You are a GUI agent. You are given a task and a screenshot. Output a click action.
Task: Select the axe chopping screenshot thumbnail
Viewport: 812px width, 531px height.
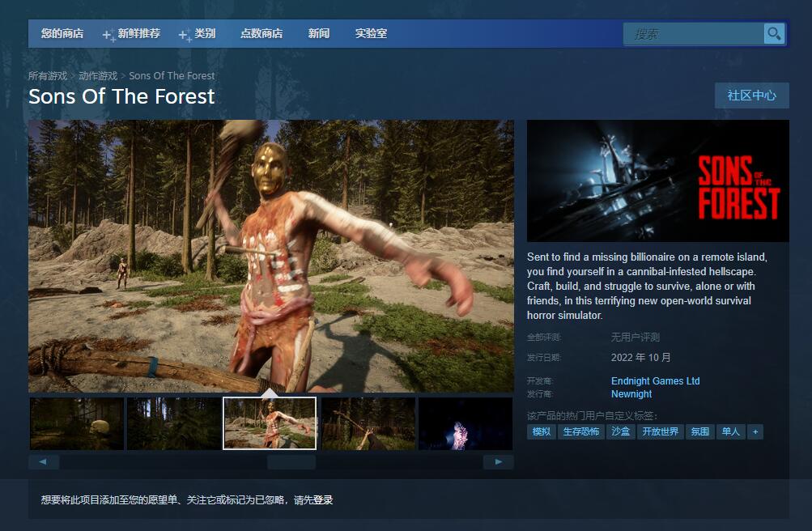point(368,423)
